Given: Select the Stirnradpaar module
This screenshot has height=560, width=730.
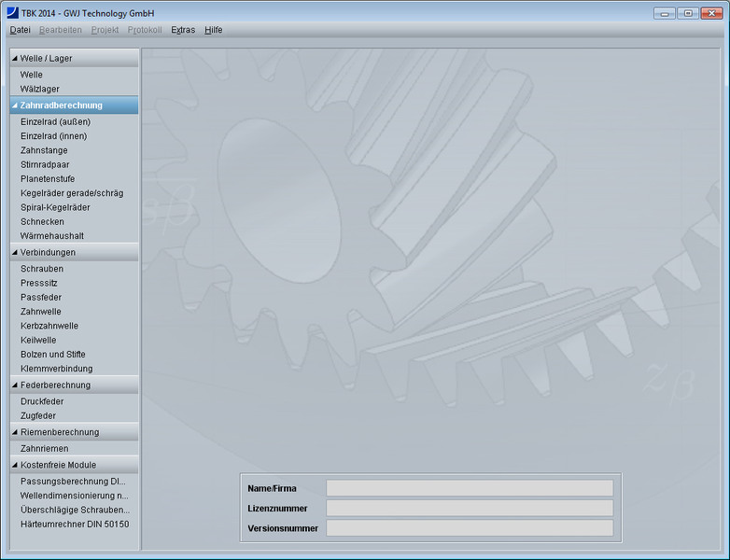Looking at the screenshot, I should point(45,164).
